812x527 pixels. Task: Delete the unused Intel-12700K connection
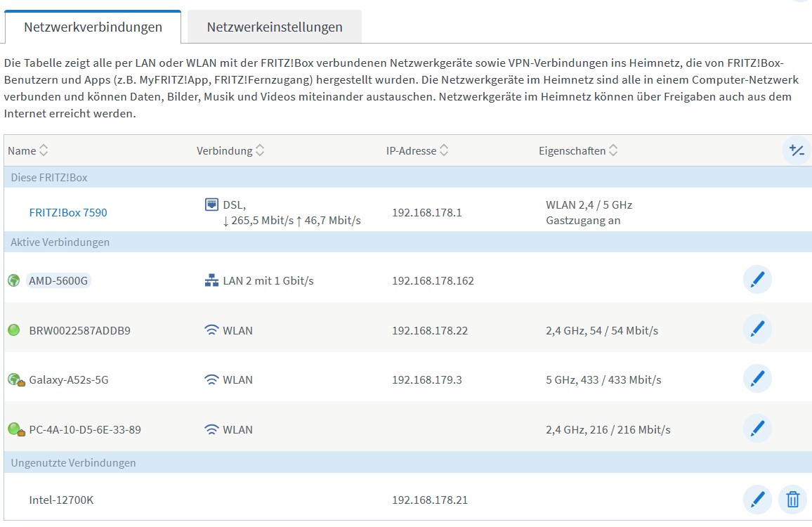click(x=792, y=500)
